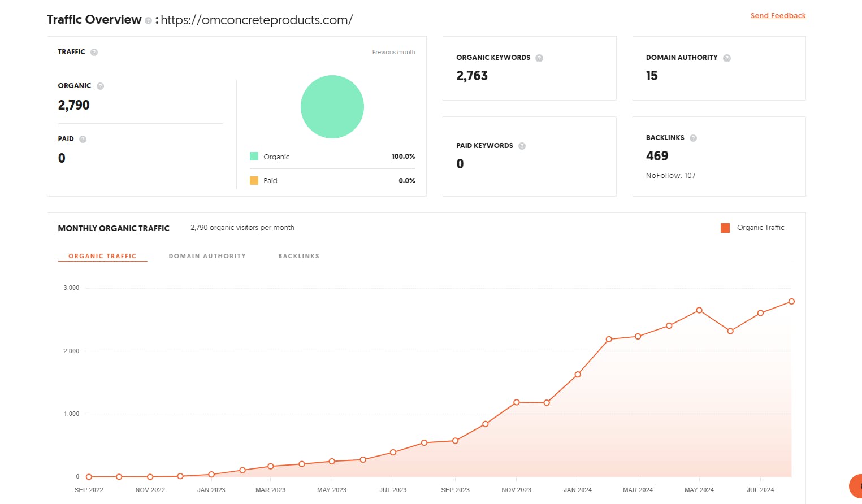The width and height of the screenshot is (862, 504).
Task: Click help icon next to ORGANIC KEYWORDS
Action: click(x=539, y=58)
